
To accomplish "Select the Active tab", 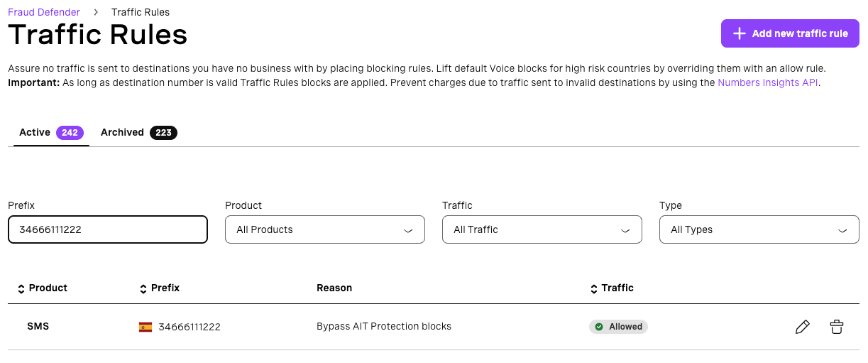I will coord(35,132).
